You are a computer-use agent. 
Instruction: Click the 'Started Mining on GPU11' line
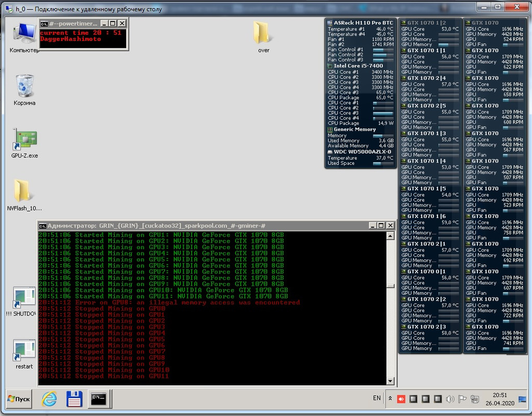click(x=163, y=296)
